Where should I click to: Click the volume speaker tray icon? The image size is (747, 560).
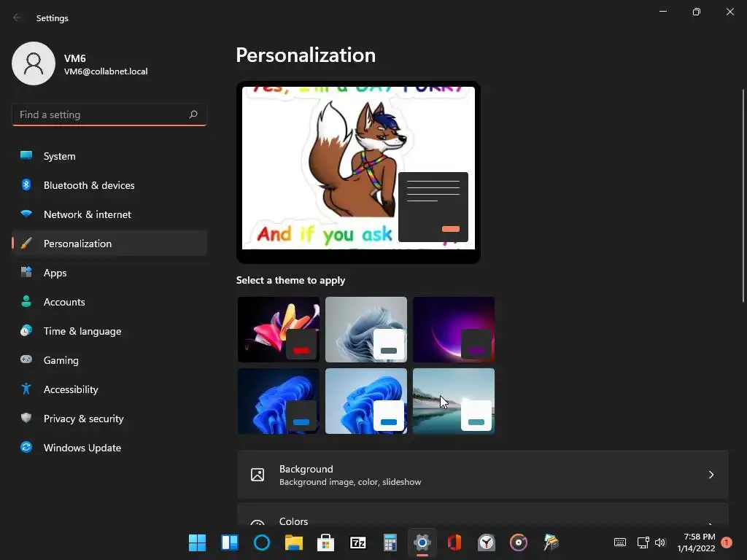(x=659, y=542)
